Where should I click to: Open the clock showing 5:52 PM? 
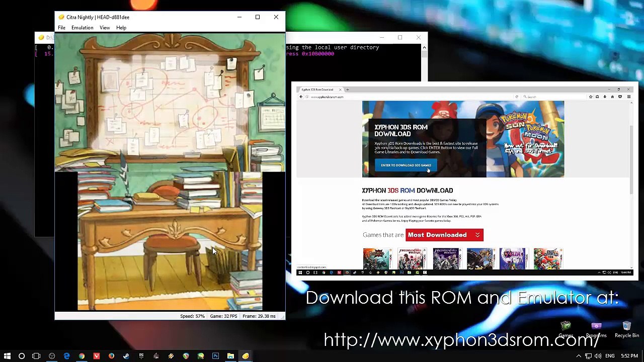click(629, 356)
